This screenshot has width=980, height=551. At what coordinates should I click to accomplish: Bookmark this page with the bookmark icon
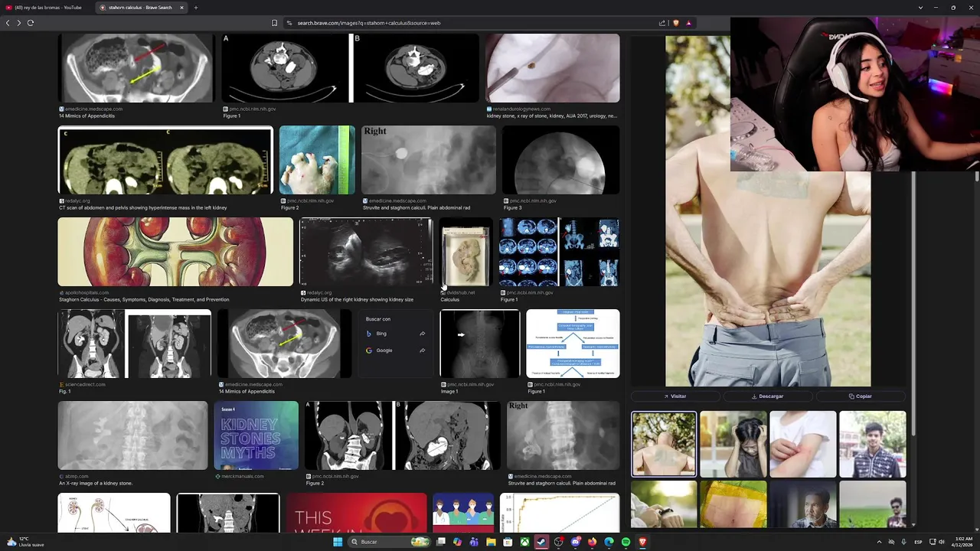(x=274, y=23)
